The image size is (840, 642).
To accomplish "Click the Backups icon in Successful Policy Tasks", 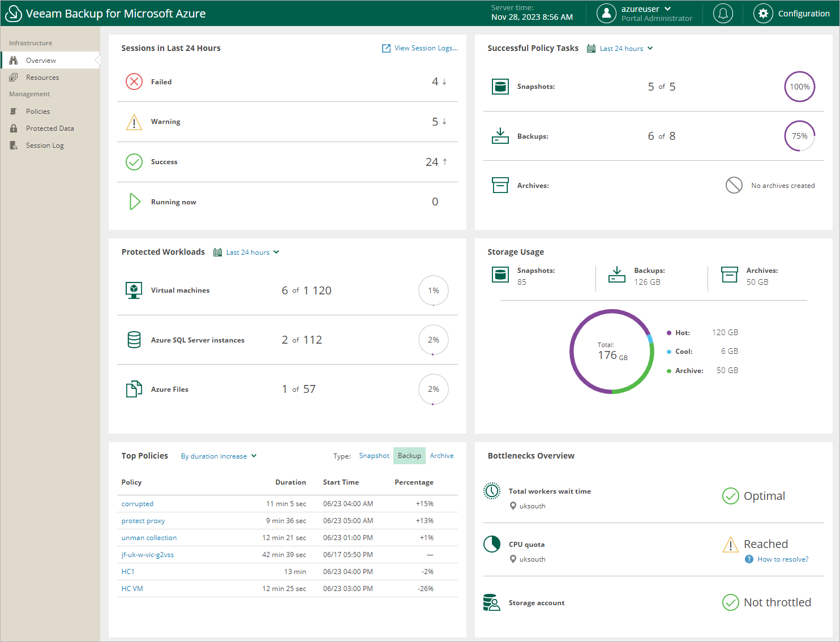I will pos(500,136).
